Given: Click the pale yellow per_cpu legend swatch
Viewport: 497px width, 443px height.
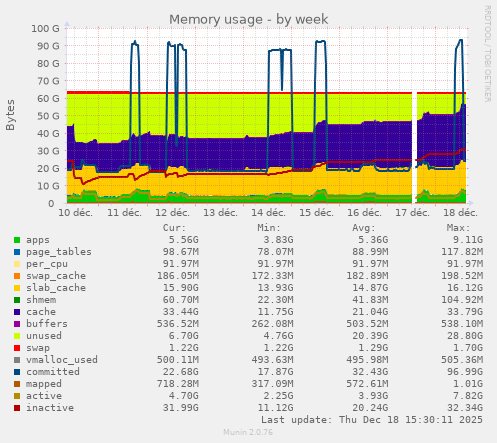Looking at the screenshot, I should 17,264.
